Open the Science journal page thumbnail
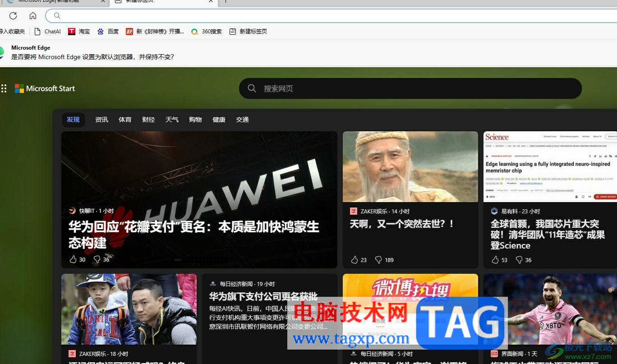Viewport: 617px width, 364px height. [x=550, y=166]
